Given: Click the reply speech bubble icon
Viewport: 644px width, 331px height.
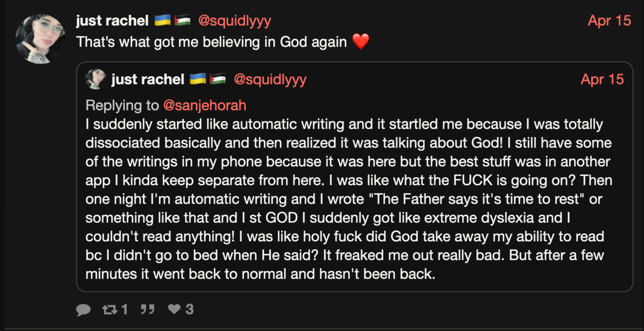Looking at the screenshot, I should tap(83, 310).
